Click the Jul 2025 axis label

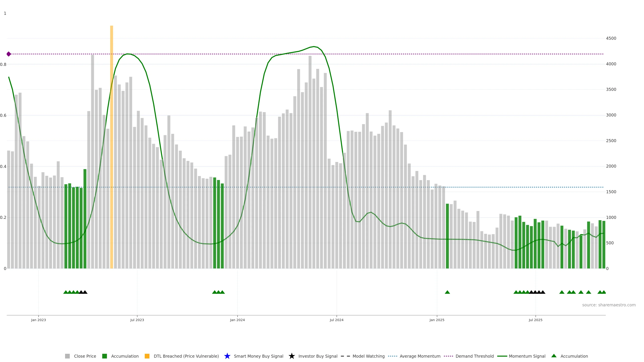(535, 320)
